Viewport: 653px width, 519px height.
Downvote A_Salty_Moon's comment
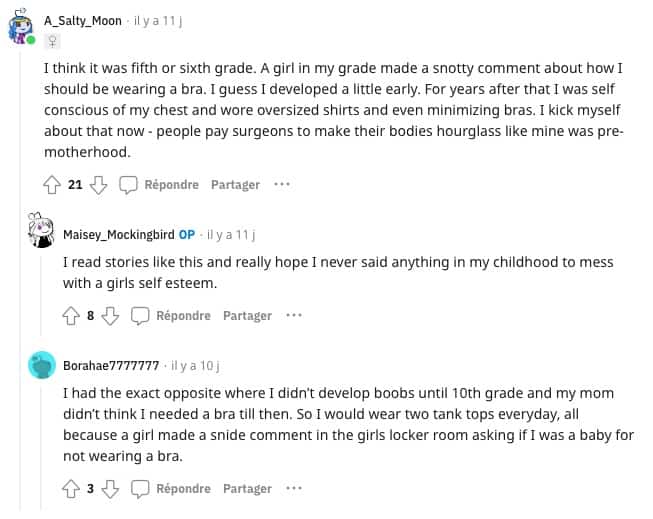click(x=99, y=185)
